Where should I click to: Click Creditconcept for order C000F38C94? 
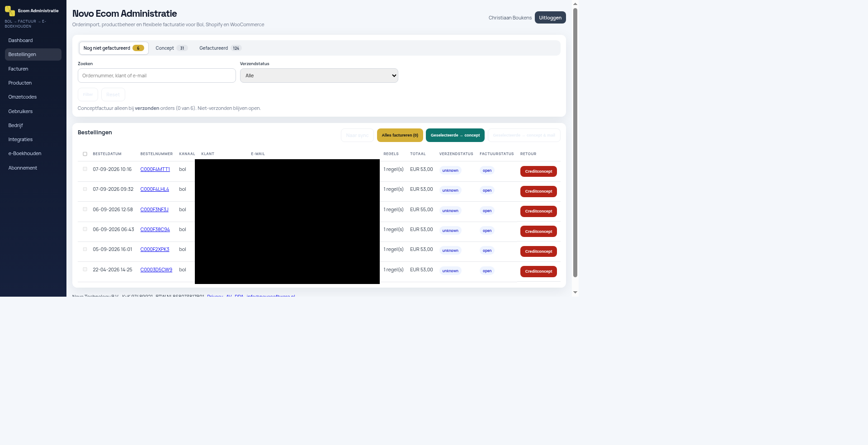click(x=538, y=232)
